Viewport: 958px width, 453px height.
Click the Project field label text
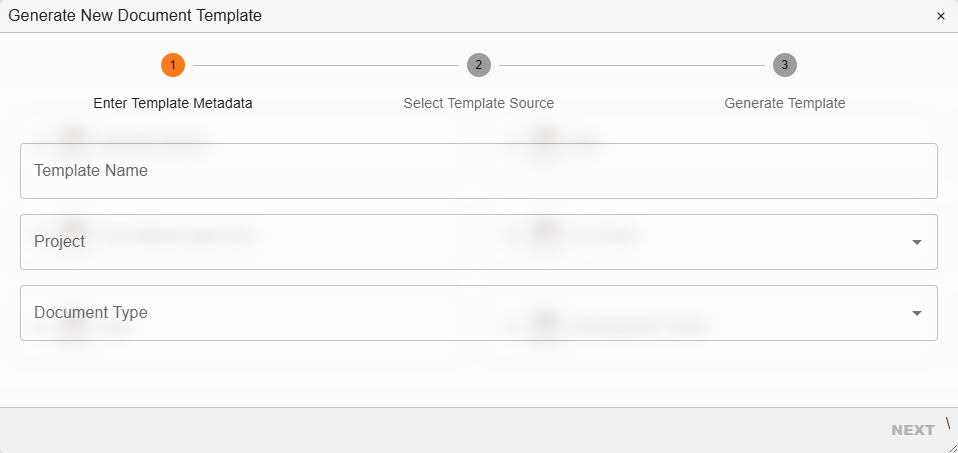pos(59,242)
